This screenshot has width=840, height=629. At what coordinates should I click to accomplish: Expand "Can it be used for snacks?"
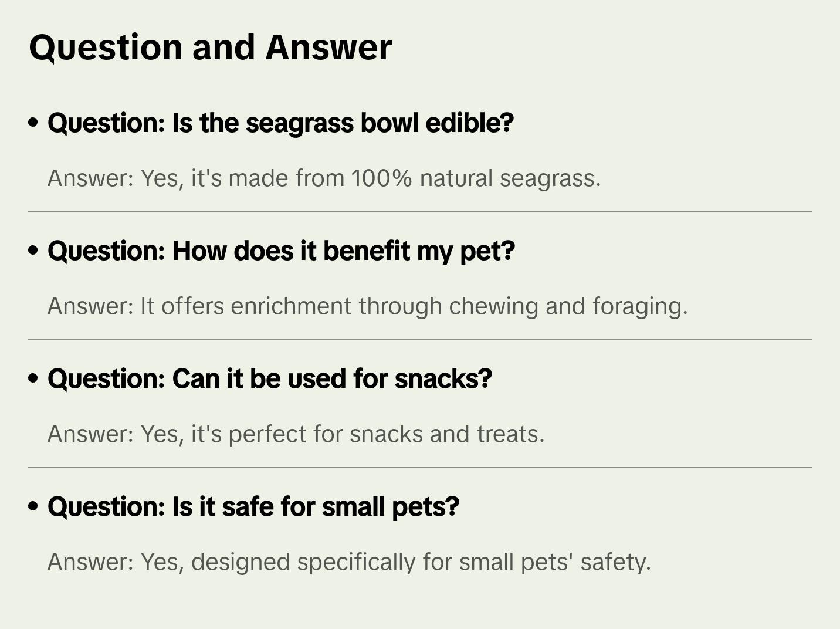270,379
